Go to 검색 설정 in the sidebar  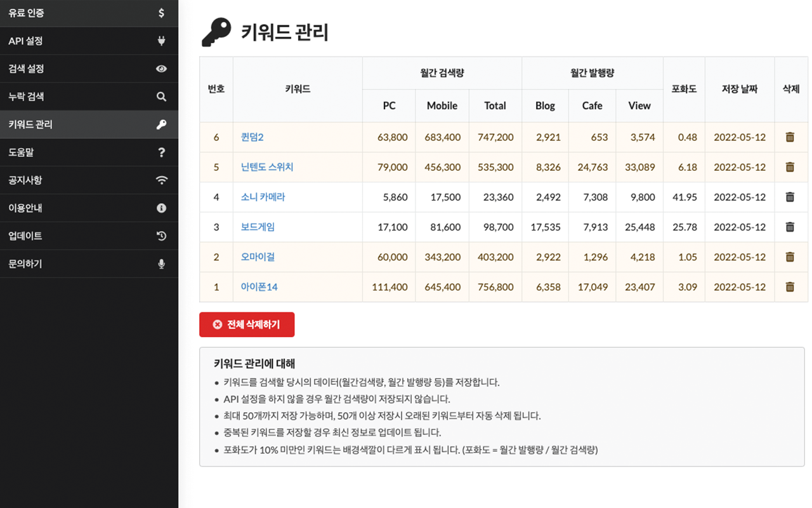(x=89, y=69)
